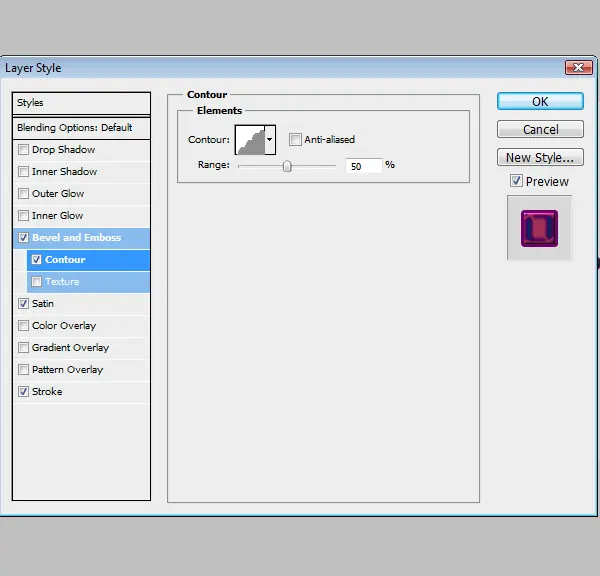This screenshot has width=600, height=576.
Task: Disable the Stroke effect checkbox
Action: coord(23,392)
